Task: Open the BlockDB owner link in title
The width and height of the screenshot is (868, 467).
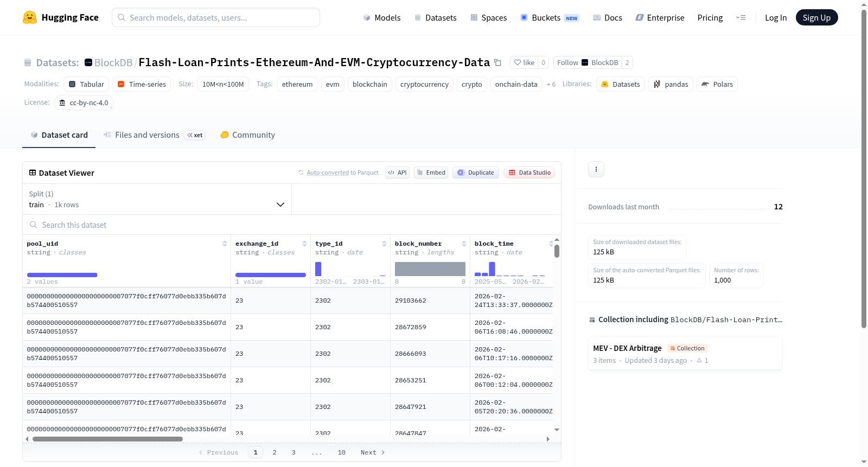Action: [113, 62]
